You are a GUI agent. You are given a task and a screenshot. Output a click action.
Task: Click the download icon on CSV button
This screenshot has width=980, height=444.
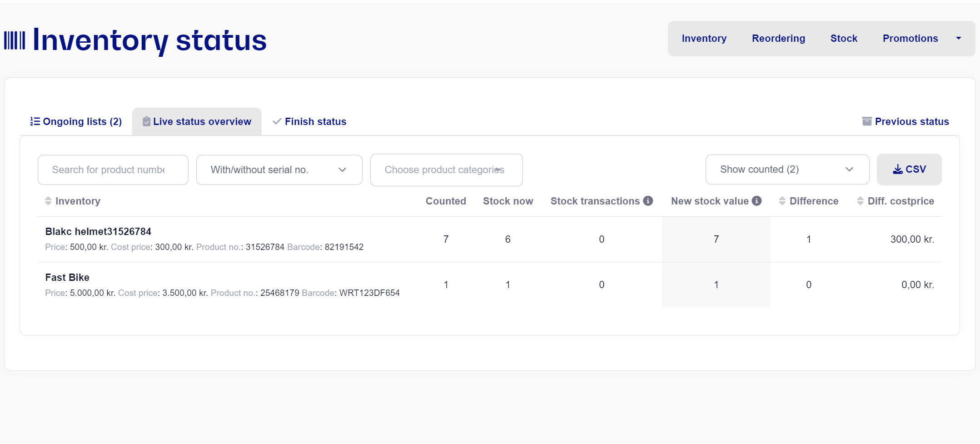click(x=898, y=170)
